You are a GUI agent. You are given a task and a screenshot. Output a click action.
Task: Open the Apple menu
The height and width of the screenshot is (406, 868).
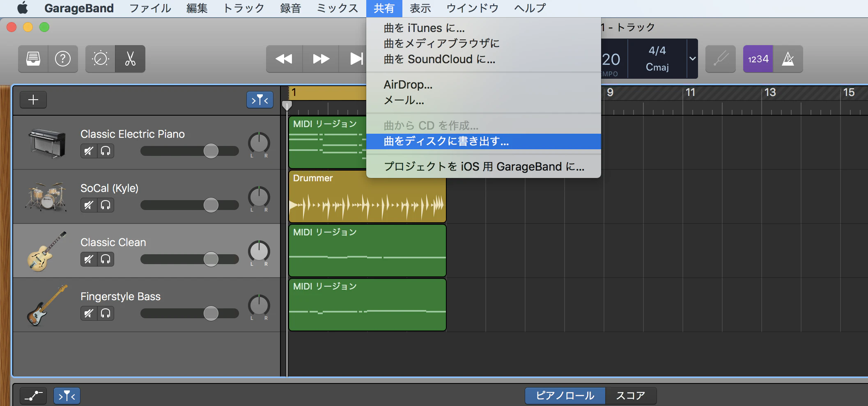pyautogui.click(x=22, y=8)
